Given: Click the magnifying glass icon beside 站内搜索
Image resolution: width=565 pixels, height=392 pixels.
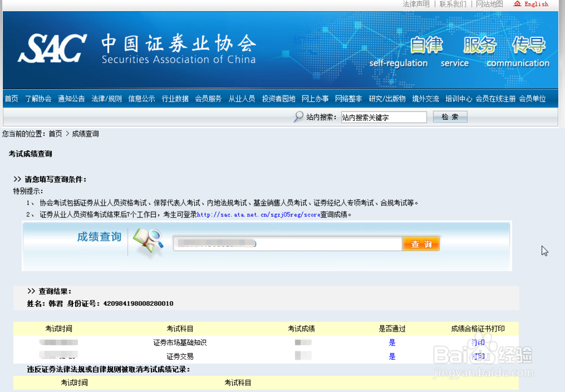Looking at the screenshot, I should click(297, 117).
